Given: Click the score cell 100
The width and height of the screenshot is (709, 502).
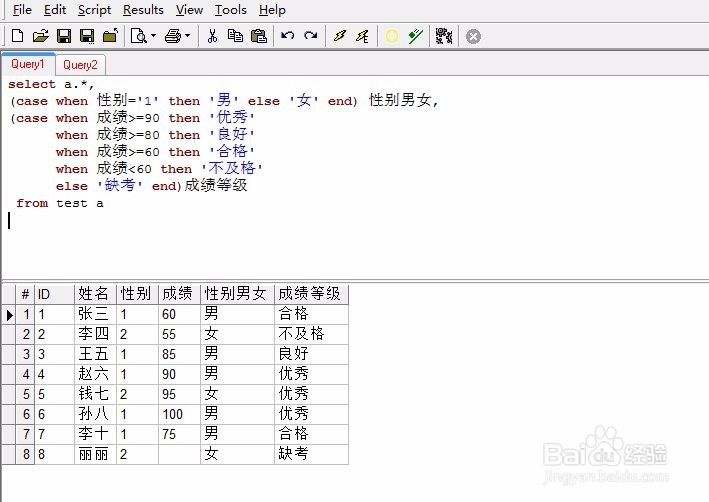Looking at the screenshot, I should tap(179, 414).
